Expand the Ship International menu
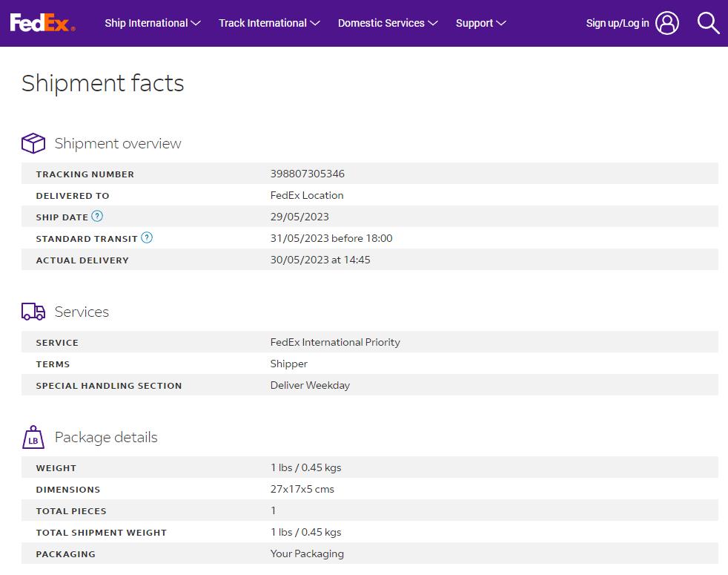The image size is (728, 575). (x=153, y=23)
